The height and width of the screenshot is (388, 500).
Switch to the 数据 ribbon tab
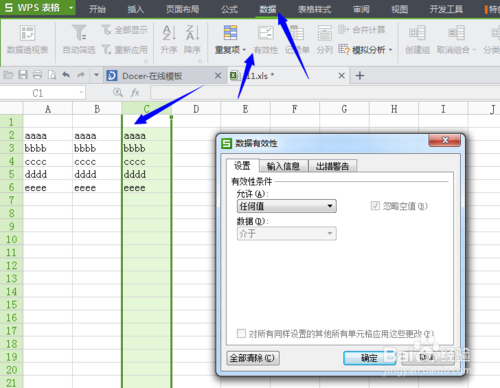point(268,9)
